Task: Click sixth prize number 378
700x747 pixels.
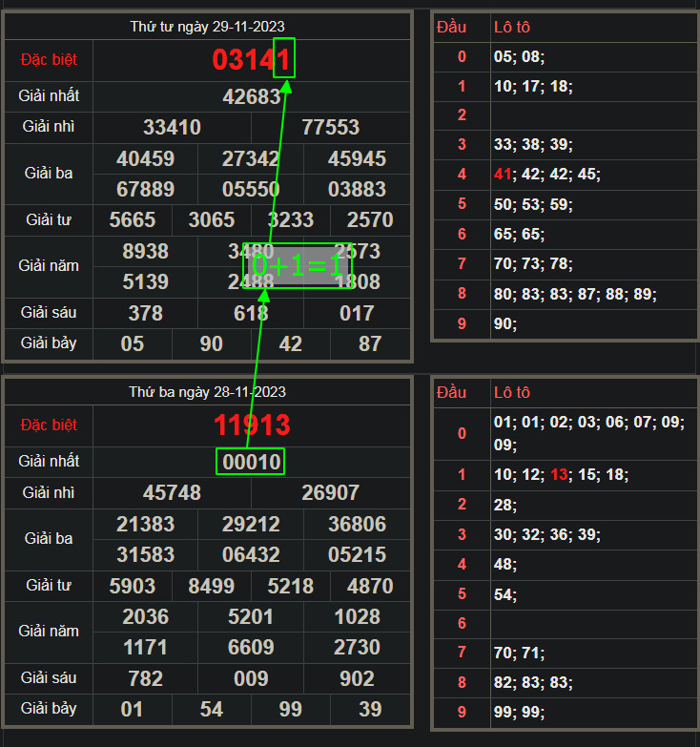Action: pos(145,313)
